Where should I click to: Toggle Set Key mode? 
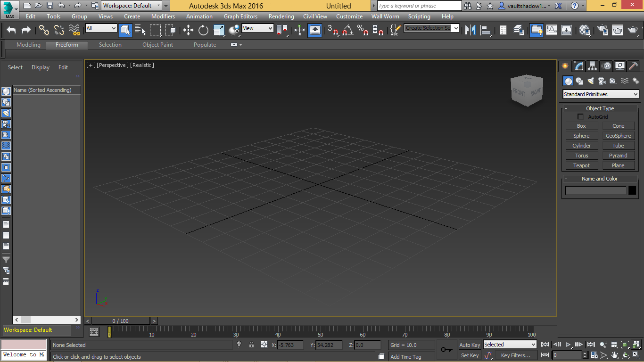[470, 355]
